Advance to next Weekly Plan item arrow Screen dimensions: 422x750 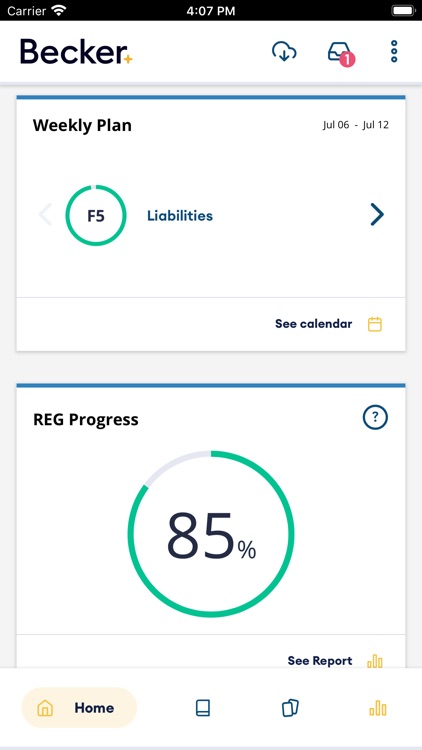click(377, 214)
